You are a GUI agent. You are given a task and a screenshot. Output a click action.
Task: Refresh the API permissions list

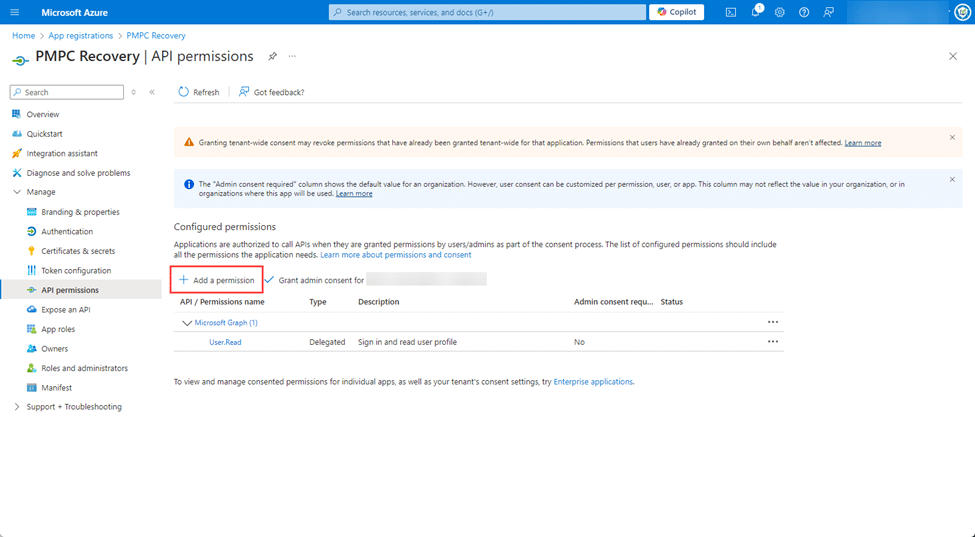click(x=198, y=92)
